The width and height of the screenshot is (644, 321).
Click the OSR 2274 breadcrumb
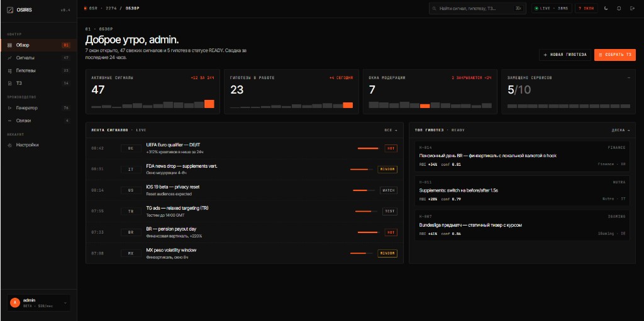click(103, 8)
